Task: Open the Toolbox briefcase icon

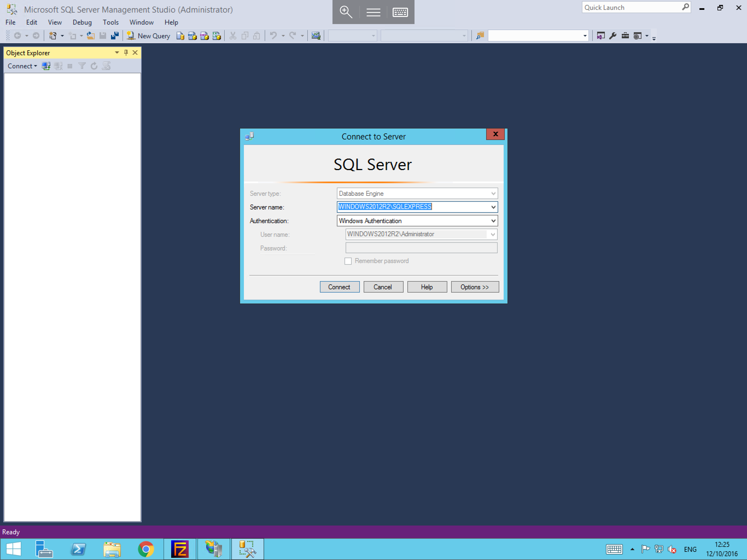Action: (x=625, y=36)
